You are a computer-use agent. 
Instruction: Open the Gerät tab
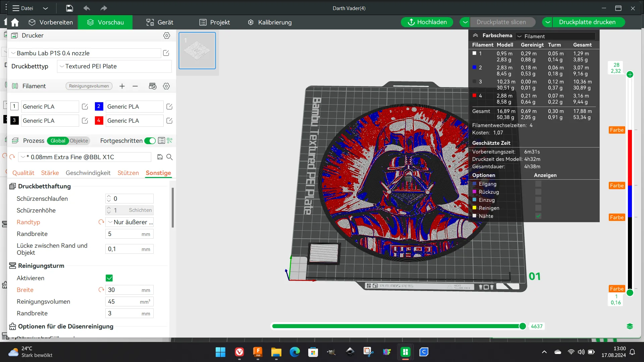point(160,22)
